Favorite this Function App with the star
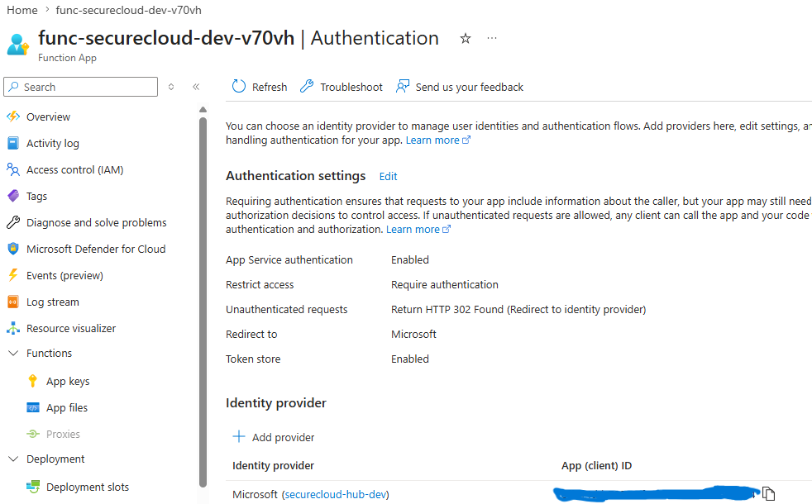The width and height of the screenshot is (812, 504). 465,38
